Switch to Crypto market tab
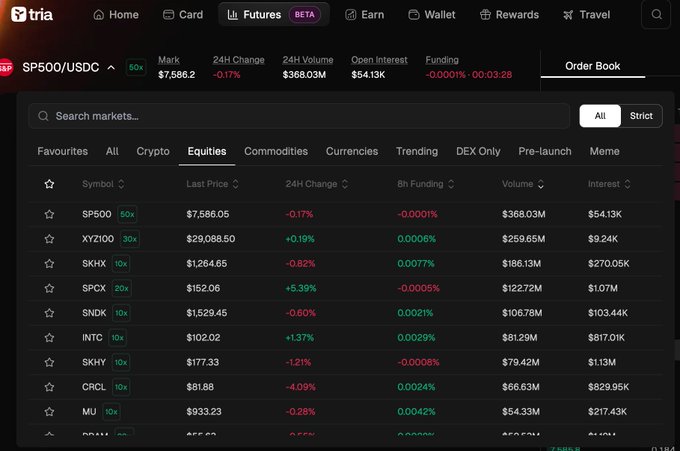Screen dimensions: 680x451 153,151
